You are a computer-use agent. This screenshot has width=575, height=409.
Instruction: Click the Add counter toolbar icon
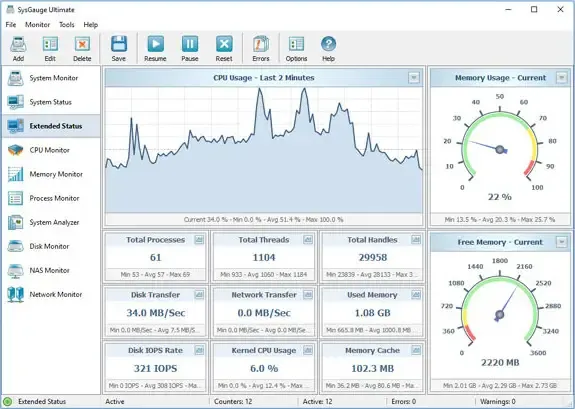coord(18,48)
